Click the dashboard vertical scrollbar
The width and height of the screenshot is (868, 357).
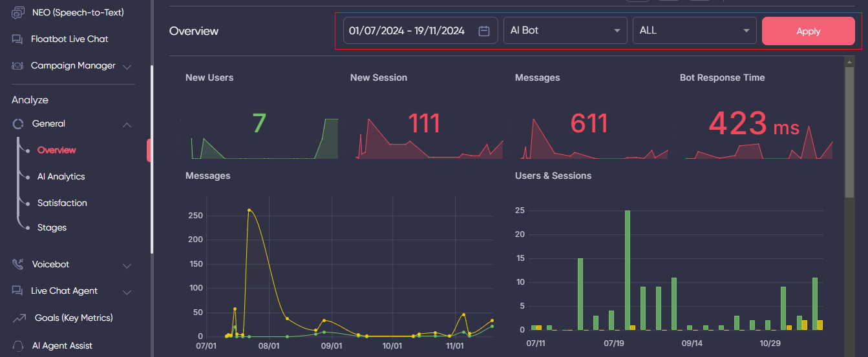(x=849, y=129)
